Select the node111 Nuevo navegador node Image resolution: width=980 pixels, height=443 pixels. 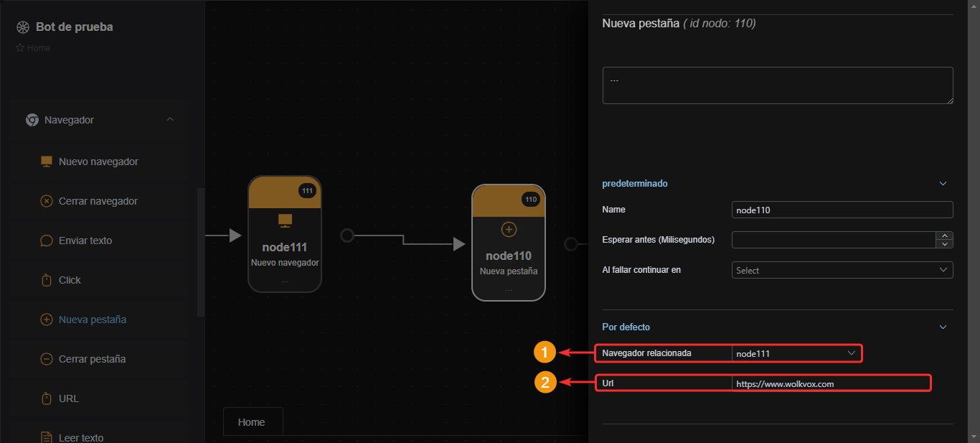pos(285,234)
